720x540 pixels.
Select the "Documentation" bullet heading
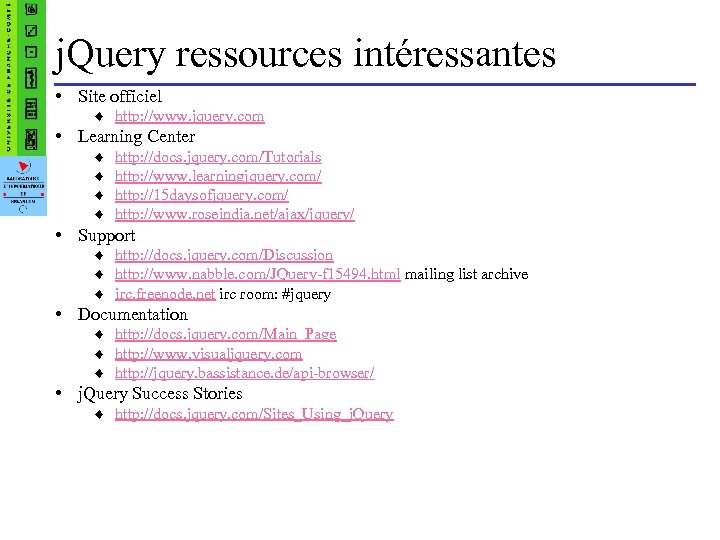point(132,315)
